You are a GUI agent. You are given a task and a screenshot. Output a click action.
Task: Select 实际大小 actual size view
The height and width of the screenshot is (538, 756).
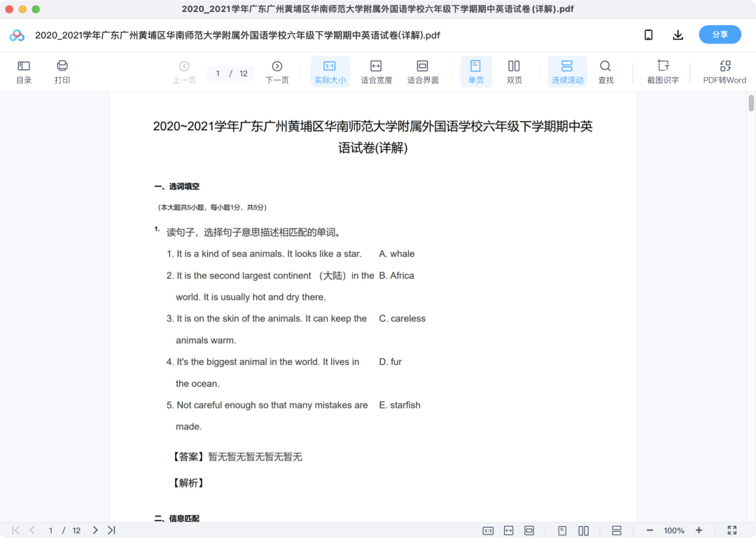330,72
